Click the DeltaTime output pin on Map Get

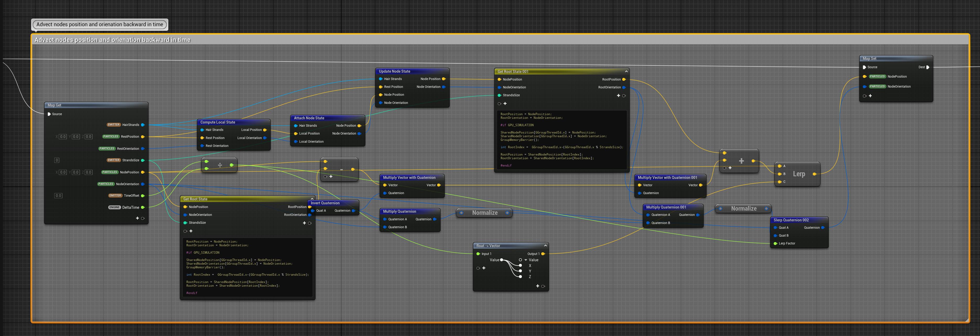(143, 207)
